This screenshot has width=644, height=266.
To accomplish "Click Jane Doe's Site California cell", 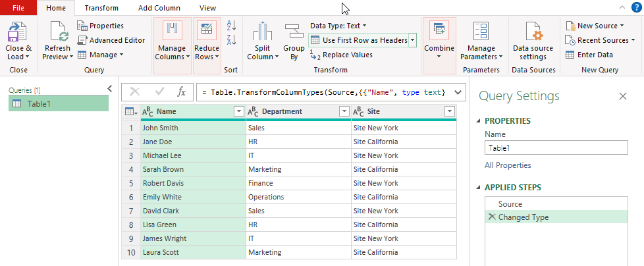I will point(404,142).
